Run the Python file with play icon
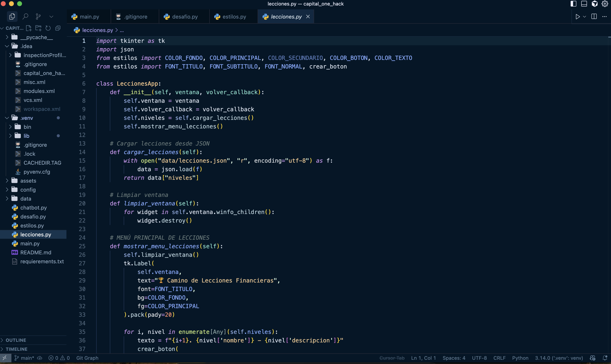Viewport: 611px width, 364px height. (x=578, y=17)
